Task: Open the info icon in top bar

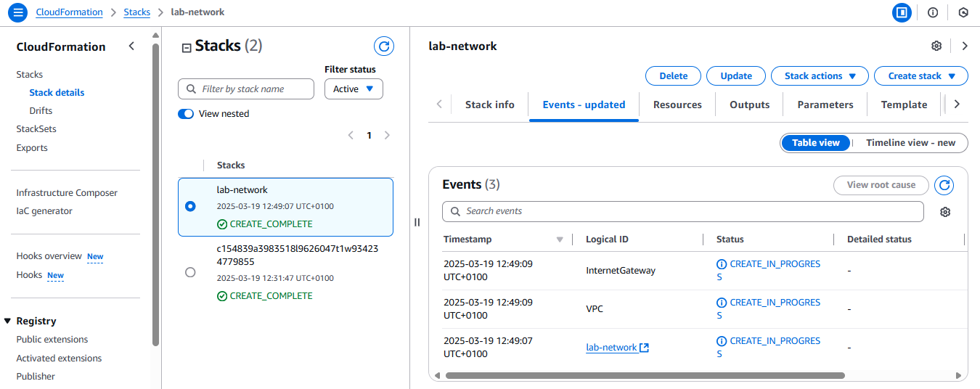Action: coord(933,12)
